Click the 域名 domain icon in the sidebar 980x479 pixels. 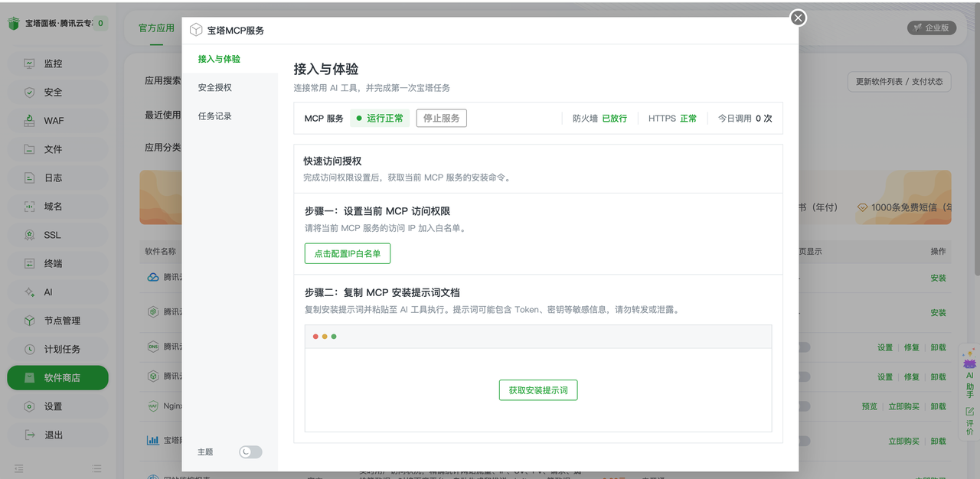pyautogui.click(x=29, y=207)
